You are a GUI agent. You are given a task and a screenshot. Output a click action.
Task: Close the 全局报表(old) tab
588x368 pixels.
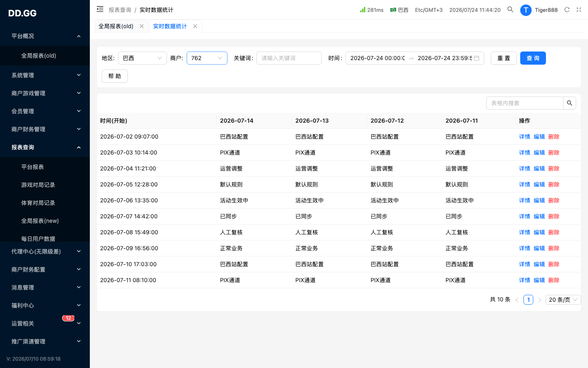pyautogui.click(x=142, y=26)
